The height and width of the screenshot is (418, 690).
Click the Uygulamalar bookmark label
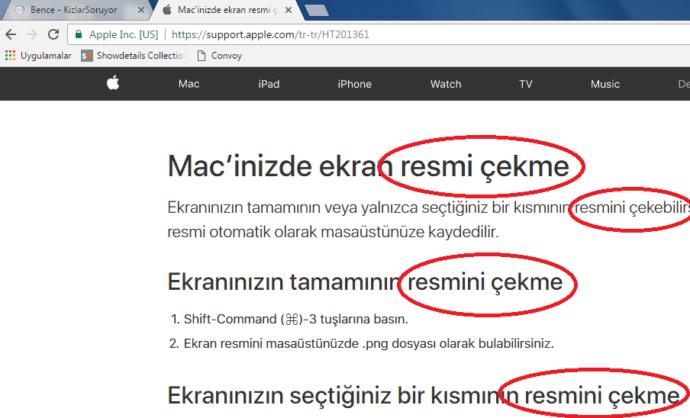[46, 56]
